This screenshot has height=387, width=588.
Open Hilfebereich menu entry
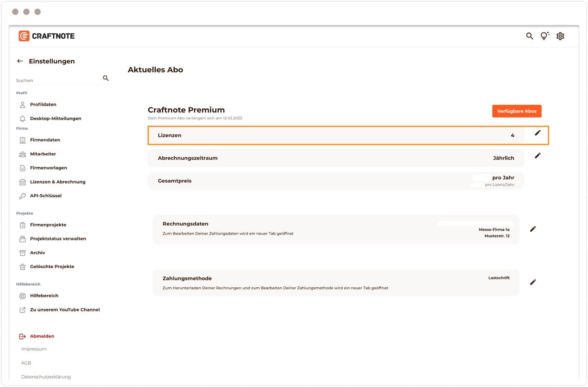tap(44, 296)
